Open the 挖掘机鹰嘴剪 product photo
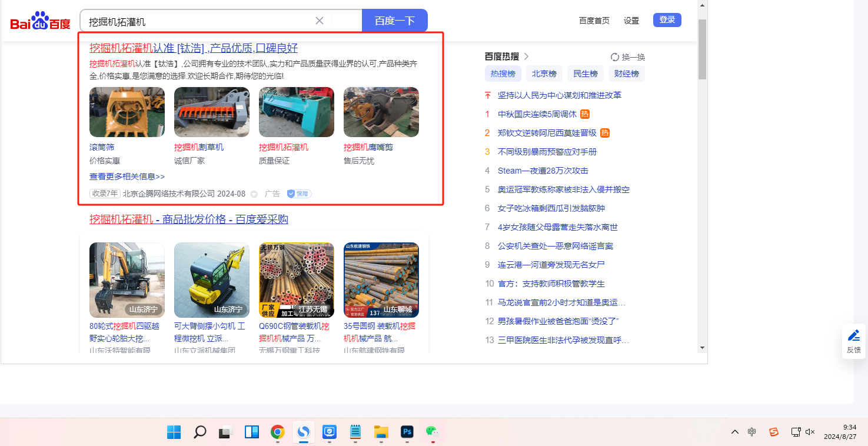868x446 pixels. 381,112
